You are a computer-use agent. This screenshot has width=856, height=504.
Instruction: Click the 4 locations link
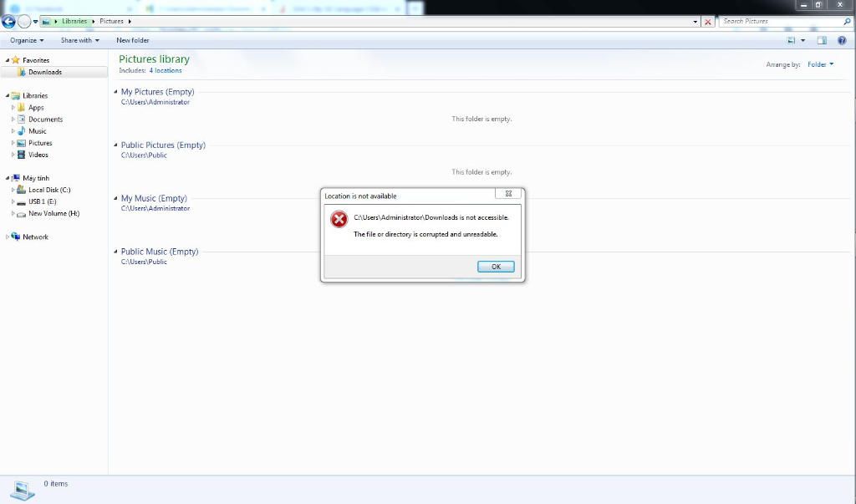[x=166, y=70]
